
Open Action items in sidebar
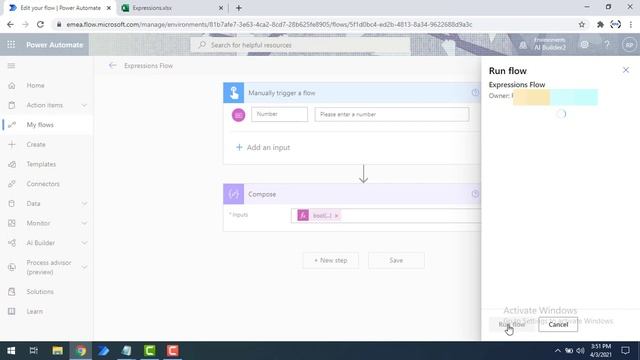[44, 105]
